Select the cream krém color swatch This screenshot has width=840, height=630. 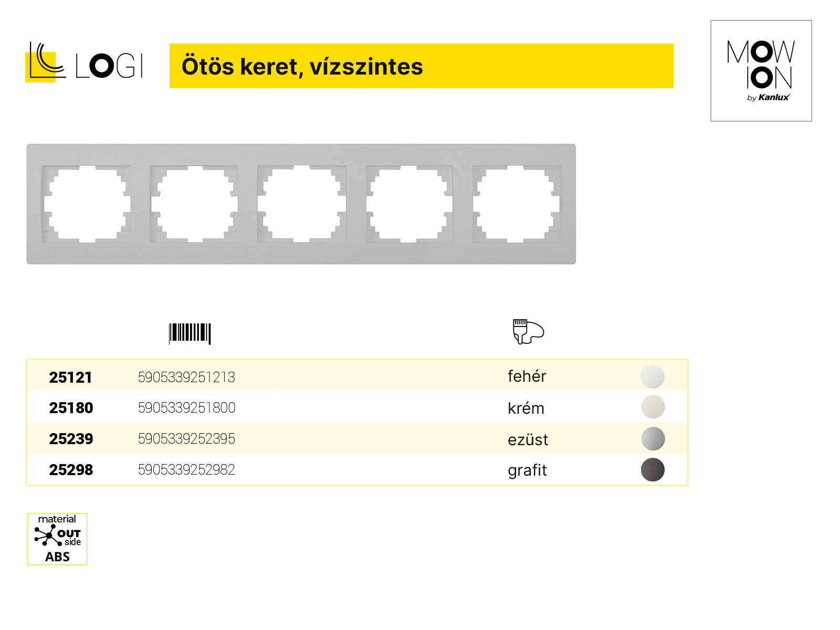click(x=653, y=407)
